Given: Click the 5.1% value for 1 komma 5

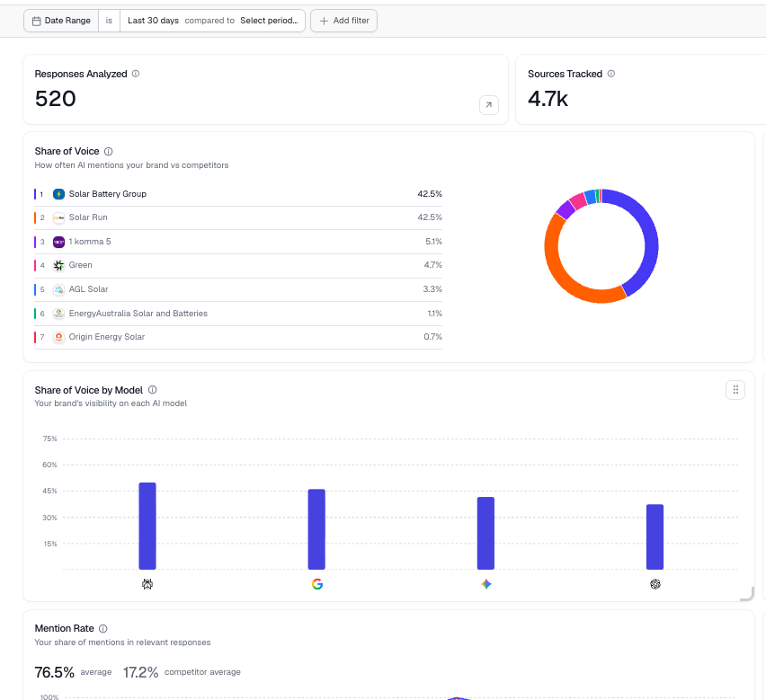Looking at the screenshot, I should coord(434,242).
